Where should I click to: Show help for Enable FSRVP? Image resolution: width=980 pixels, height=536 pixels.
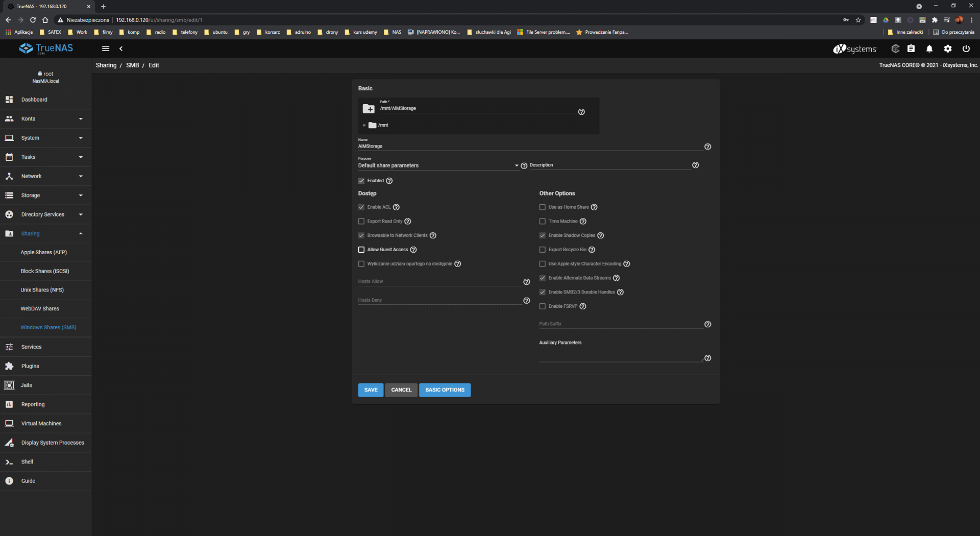tap(583, 306)
